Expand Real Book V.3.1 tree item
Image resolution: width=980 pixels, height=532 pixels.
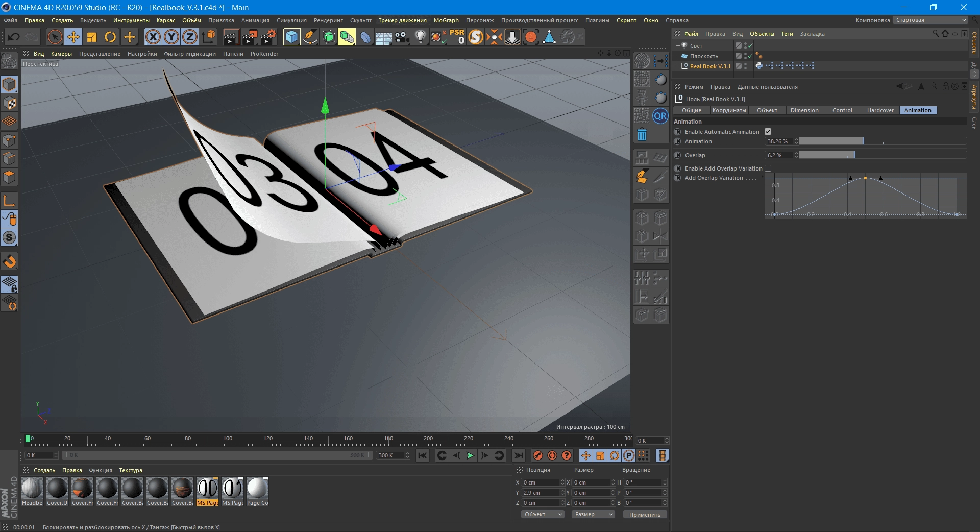676,66
